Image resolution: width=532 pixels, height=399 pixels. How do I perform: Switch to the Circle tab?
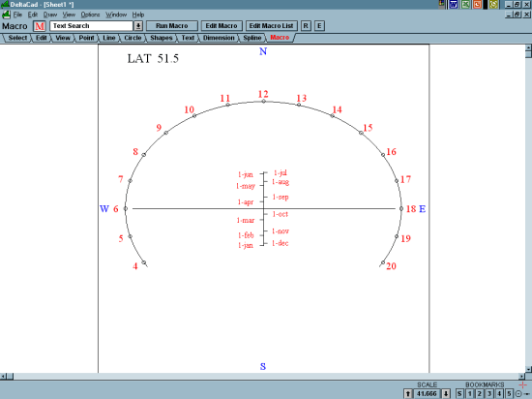133,38
